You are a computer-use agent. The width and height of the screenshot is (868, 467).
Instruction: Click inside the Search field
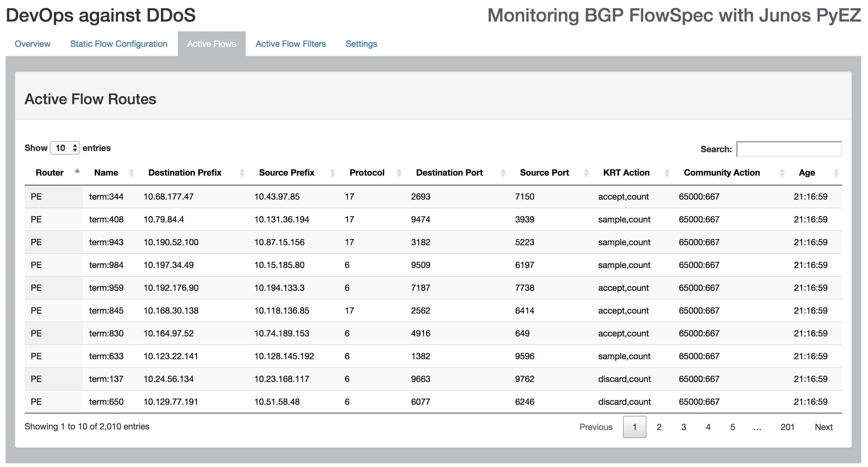tap(789, 149)
